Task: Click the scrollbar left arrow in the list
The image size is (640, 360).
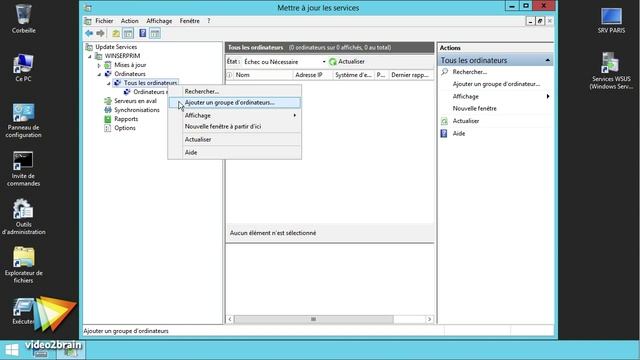Action: 230,319
